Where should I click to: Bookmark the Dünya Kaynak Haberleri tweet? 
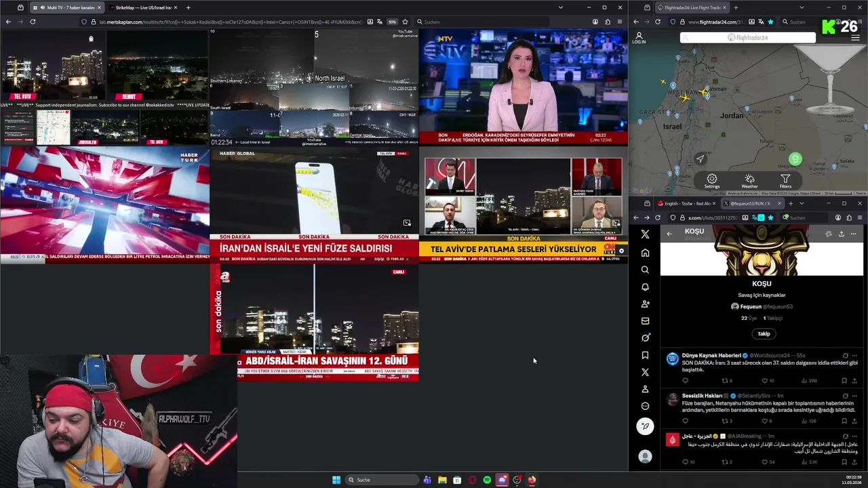[844, 381]
